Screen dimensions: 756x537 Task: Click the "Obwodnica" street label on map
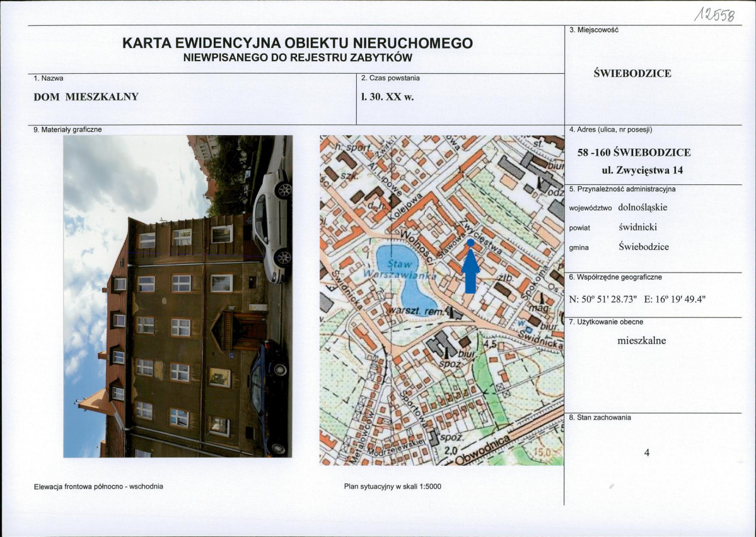tap(482, 450)
